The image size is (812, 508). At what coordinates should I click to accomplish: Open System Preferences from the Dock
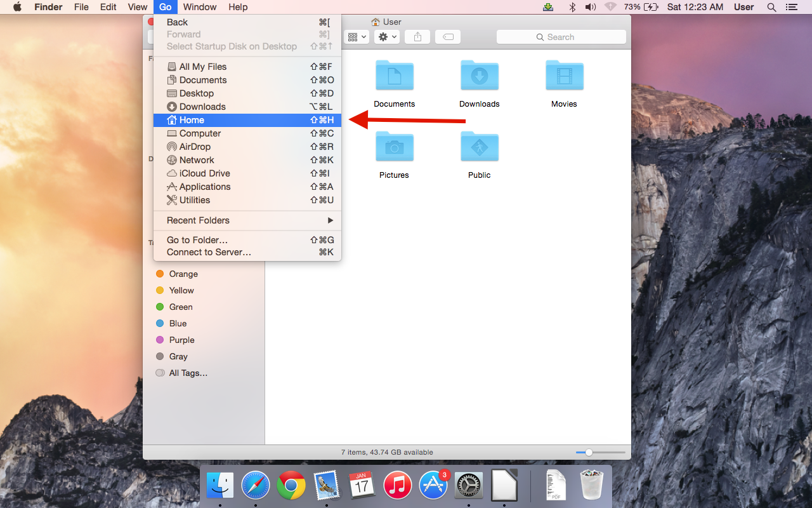[x=469, y=486]
